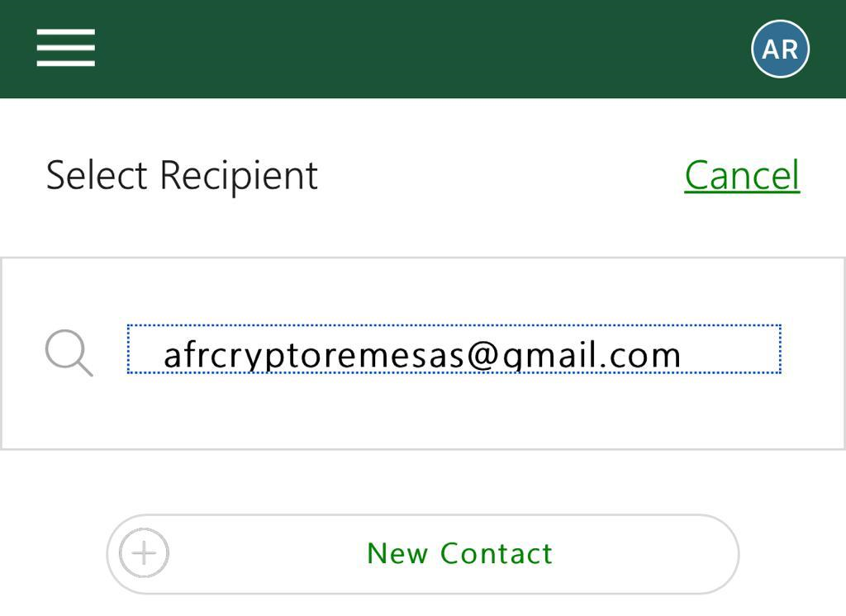Cancel recipient selection
The height and width of the screenshot is (616, 846).
pos(741,175)
